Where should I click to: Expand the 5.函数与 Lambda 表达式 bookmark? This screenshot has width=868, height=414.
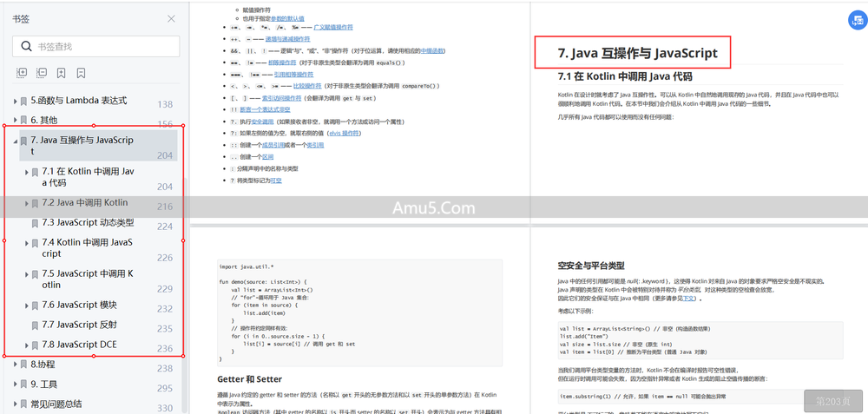tap(16, 102)
